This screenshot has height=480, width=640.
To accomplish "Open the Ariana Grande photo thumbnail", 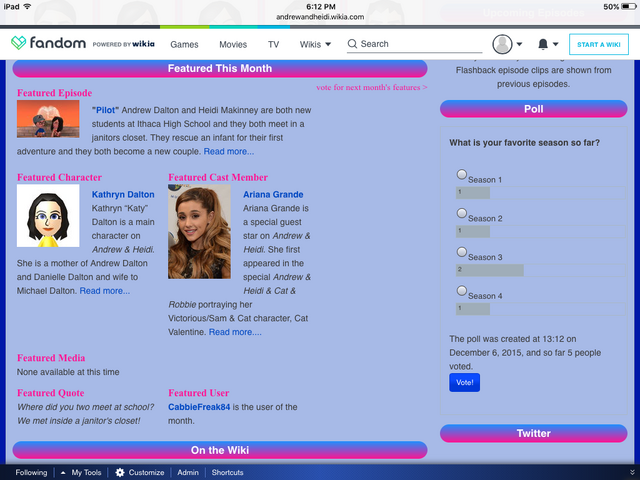I will pyautogui.click(x=199, y=232).
